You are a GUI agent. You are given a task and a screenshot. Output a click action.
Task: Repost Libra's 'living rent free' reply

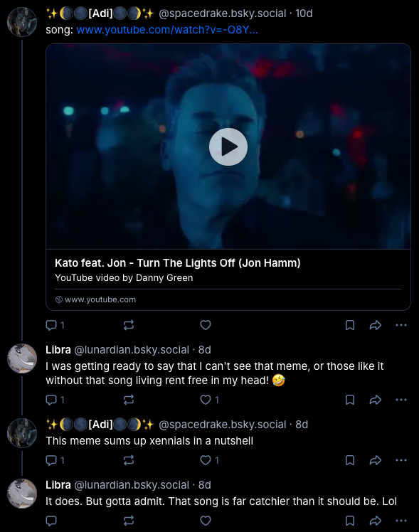click(129, 400)
